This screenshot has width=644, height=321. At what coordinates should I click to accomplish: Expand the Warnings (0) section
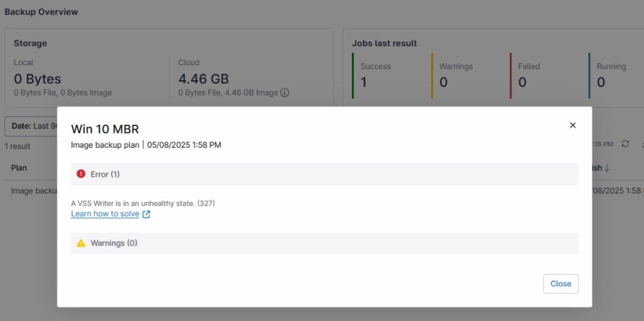[x=324, y=243]
